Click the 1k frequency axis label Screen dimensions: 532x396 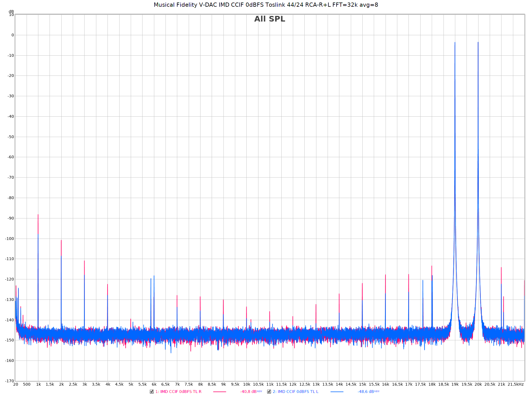click(38, 384)
